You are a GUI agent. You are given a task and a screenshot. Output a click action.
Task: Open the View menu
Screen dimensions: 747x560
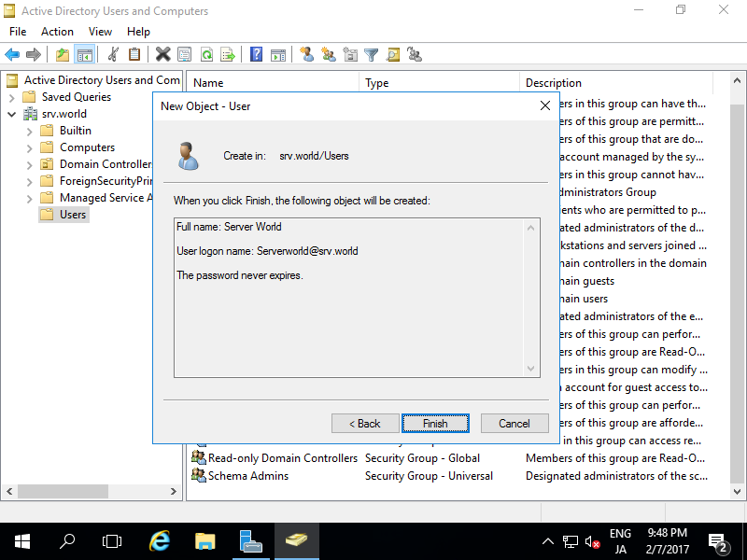pyautogui.click(x=100, y=32)
